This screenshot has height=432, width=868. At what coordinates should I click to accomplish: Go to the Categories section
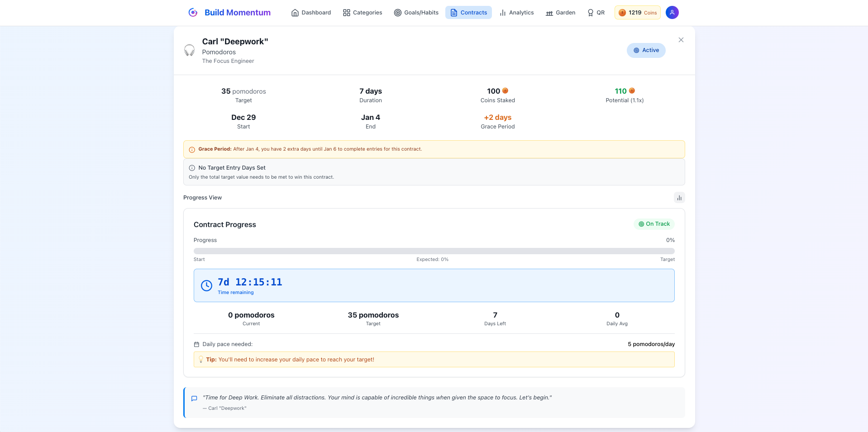(x=362, y=13)
